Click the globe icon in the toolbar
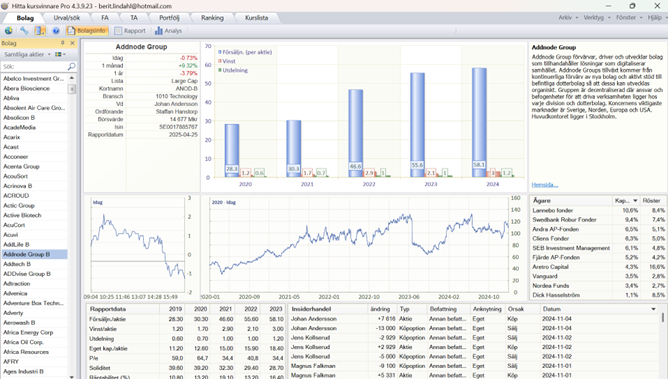 [x=9, y=31]
